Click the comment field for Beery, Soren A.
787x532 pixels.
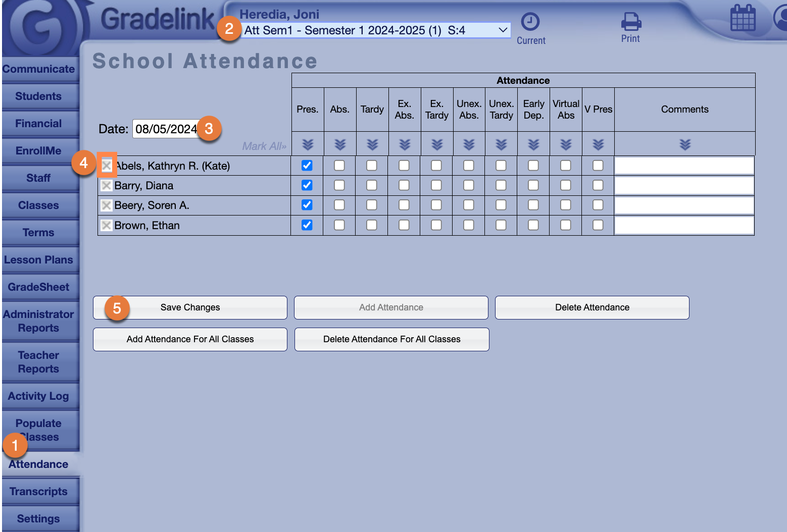point(684,205)
